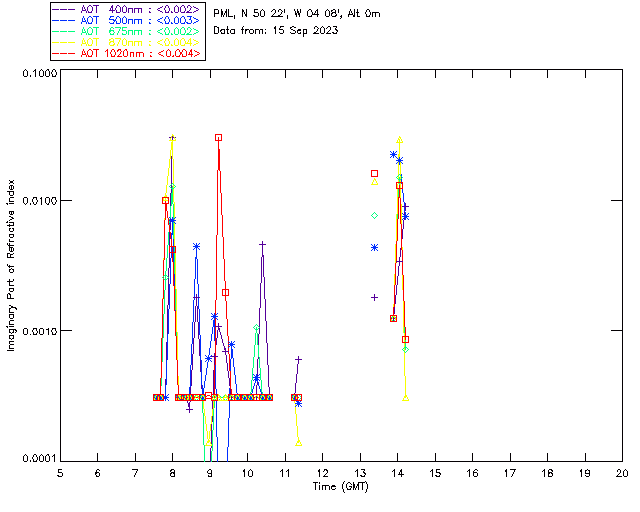
Task: Click the highest red square marker after 9 GMT
Action: (x=218, y=137)
